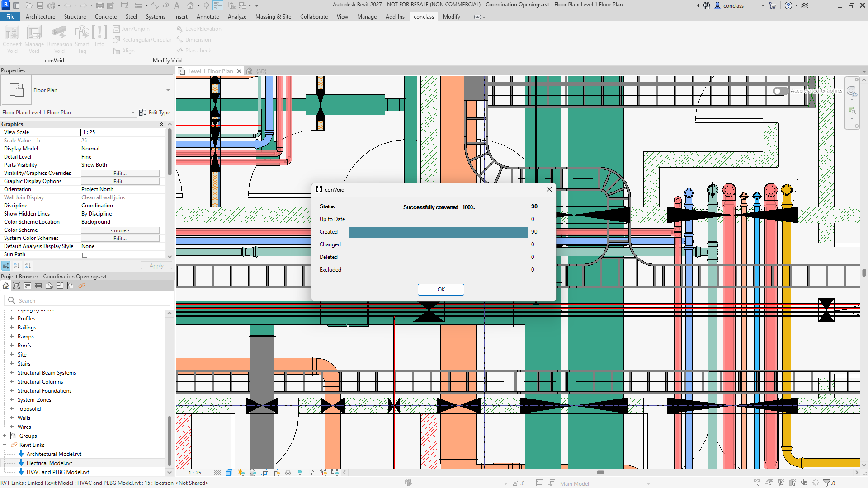Screen dimensions: 868x488
Task: Click the selection filter funnel icon in status bar
Action: tap(827, 483)
